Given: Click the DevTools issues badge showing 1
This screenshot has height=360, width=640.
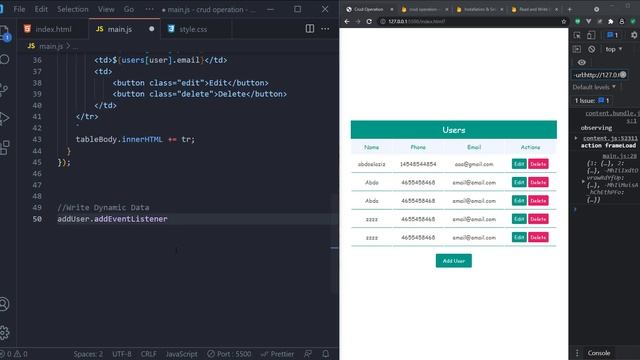Looking at the screenshot, I should 613,36.
